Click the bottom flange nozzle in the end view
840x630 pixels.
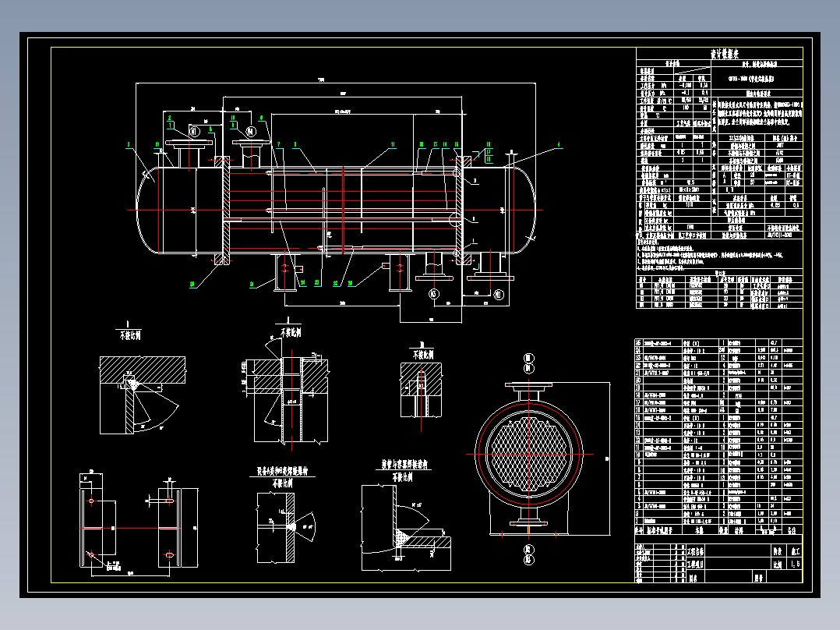click(x=529, y=516)
